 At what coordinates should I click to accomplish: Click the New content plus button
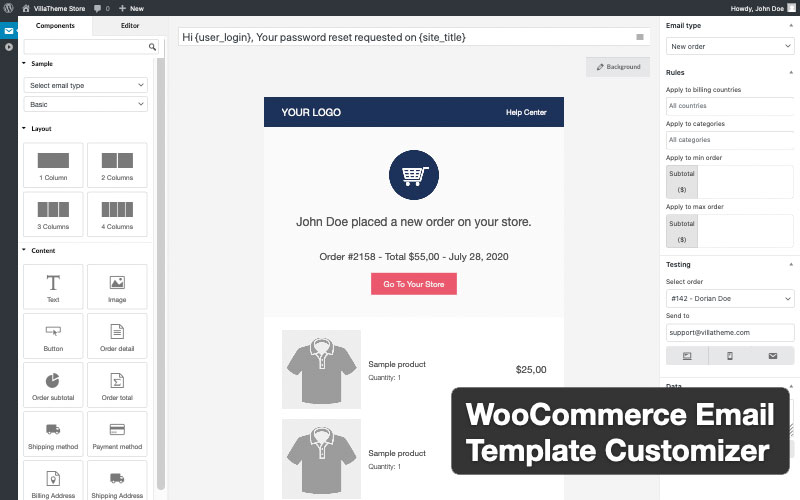coord(131,8)
